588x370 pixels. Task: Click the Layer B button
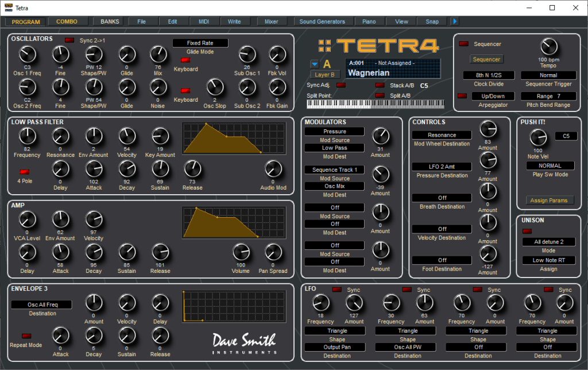[x=325, y=74]
